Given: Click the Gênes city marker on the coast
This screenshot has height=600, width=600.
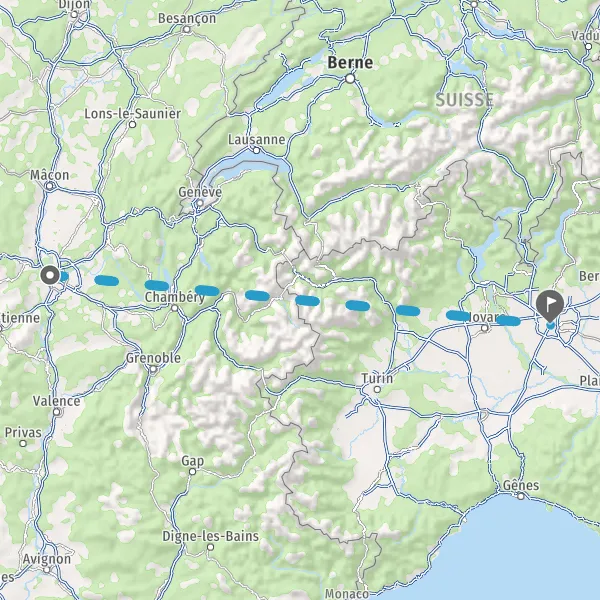Looking at the screenshot, I should (521, 496).
